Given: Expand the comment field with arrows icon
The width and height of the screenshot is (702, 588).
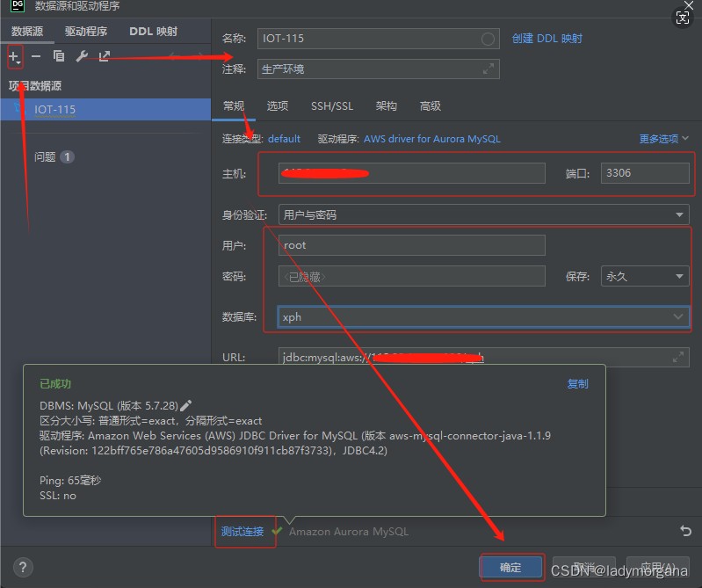Looking at the screenshot, I should click(x=488, y=69).
